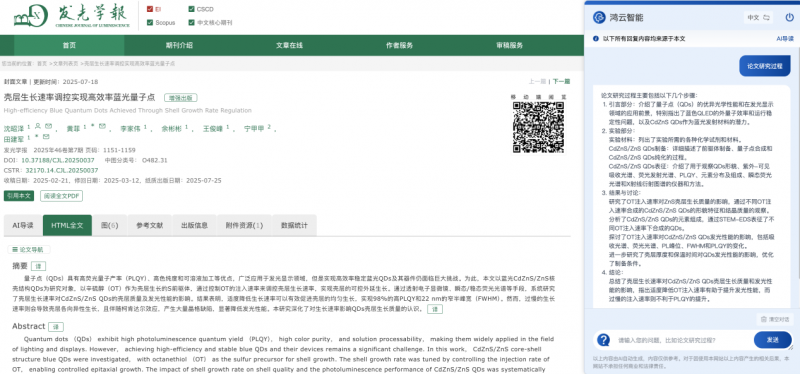Toggle the Scopus checkbox
The height and width of the screenshot is (374, 800).
tap(150, 22)
